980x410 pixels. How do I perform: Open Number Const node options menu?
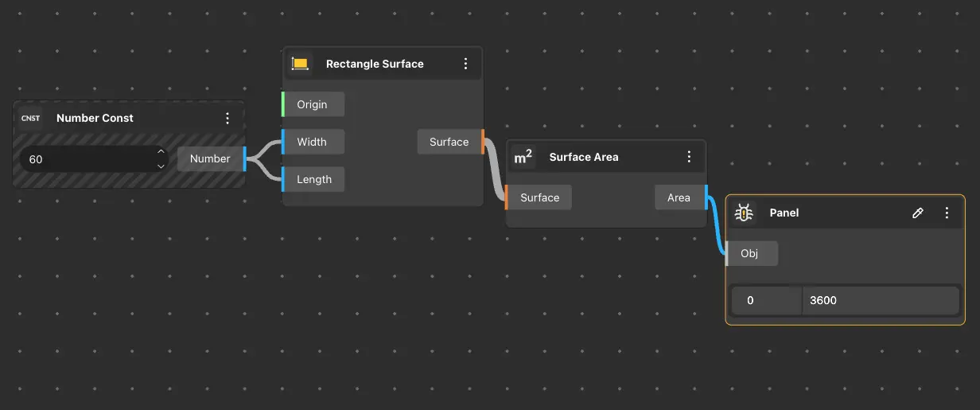227,118
